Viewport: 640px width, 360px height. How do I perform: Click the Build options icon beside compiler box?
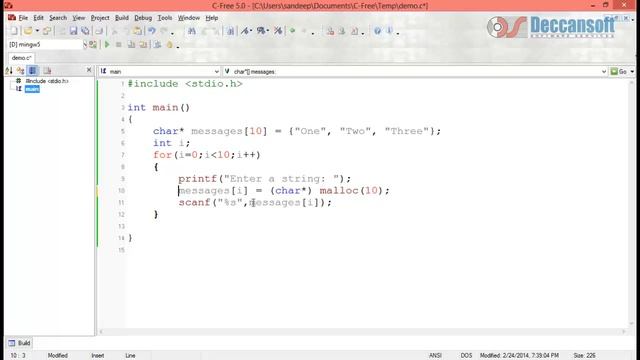93,44
